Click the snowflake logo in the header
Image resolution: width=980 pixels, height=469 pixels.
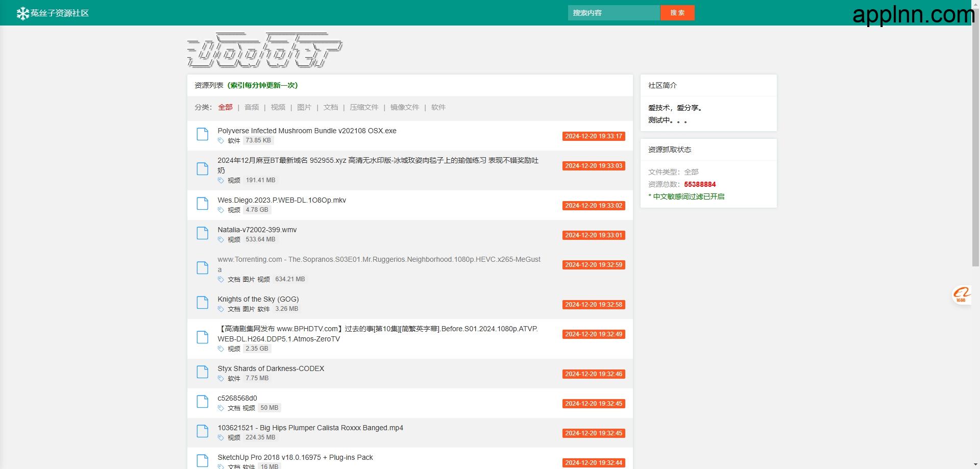[22, 13]
